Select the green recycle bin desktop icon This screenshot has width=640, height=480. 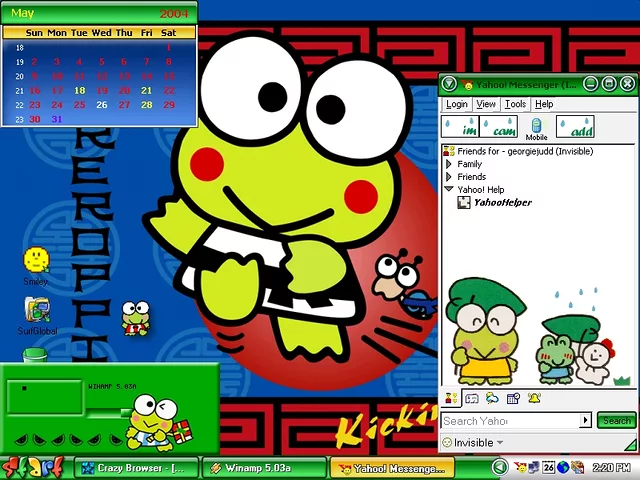coord(35,355)
